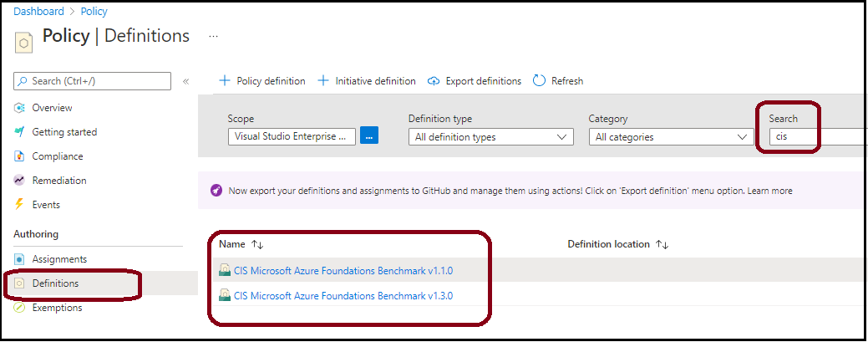Click the plus icon beside Policy definition
This screenshot has height=342, width=868.
(225, 81)
